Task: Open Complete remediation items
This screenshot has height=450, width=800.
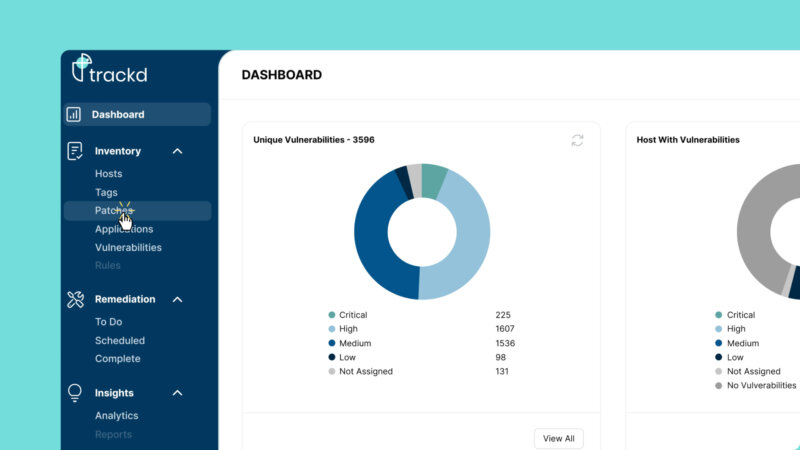Action: pyautogui.click(x=117, y=359)
